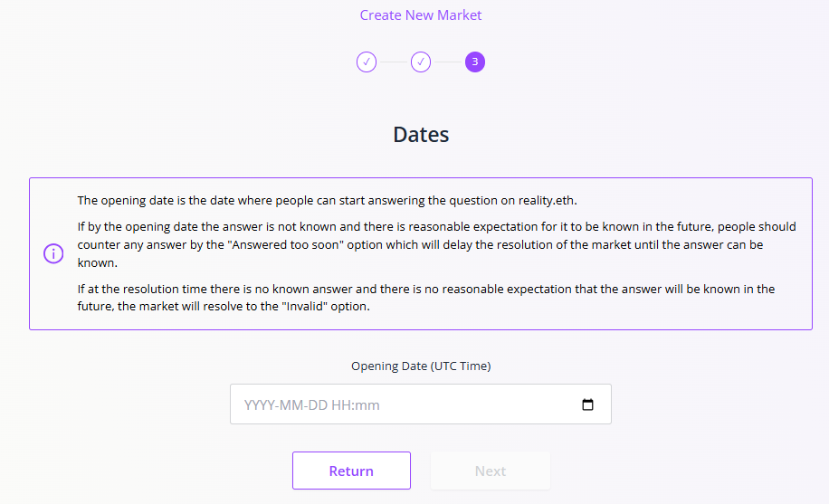Click the Opening Date (UTC Time) label

click(421, 366)
